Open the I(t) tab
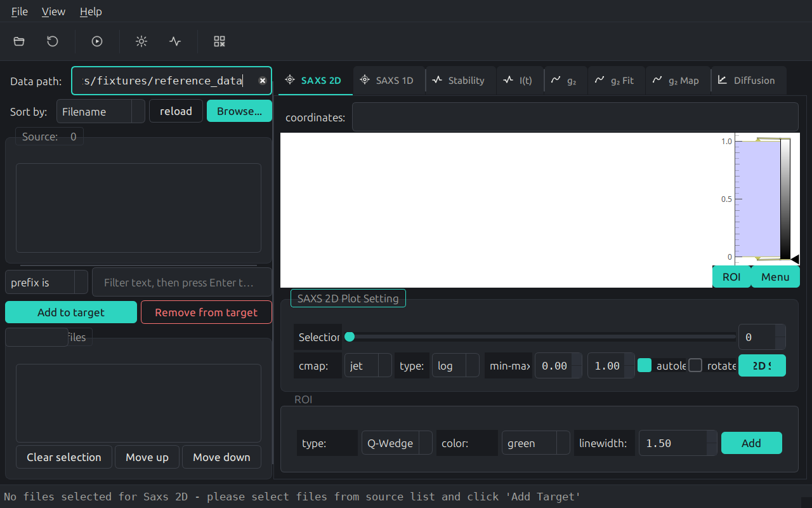 520,81
